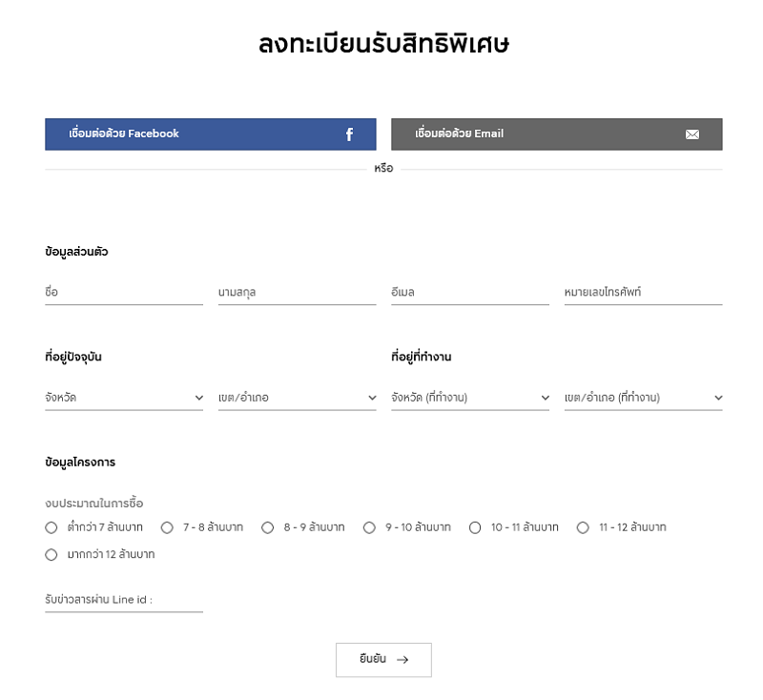
Task: Open the จังหวัด dropdown for current address
Action: pos(124,398)
